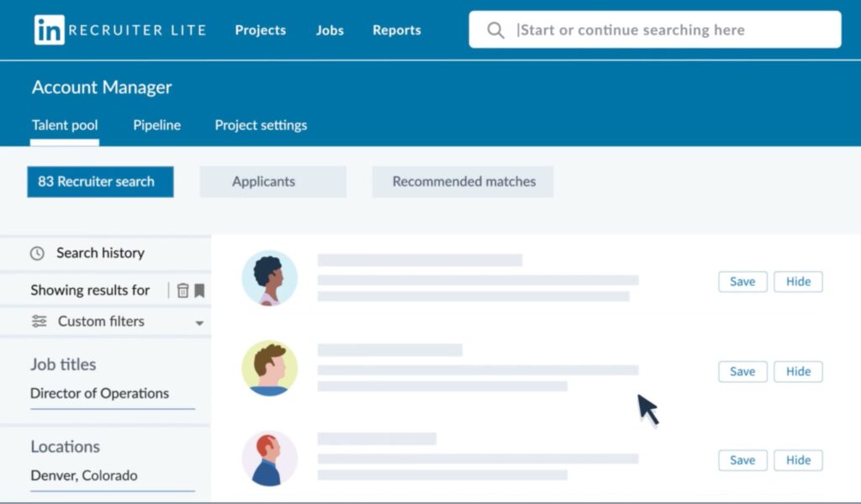Open the Locations filter section

point(66,447)
